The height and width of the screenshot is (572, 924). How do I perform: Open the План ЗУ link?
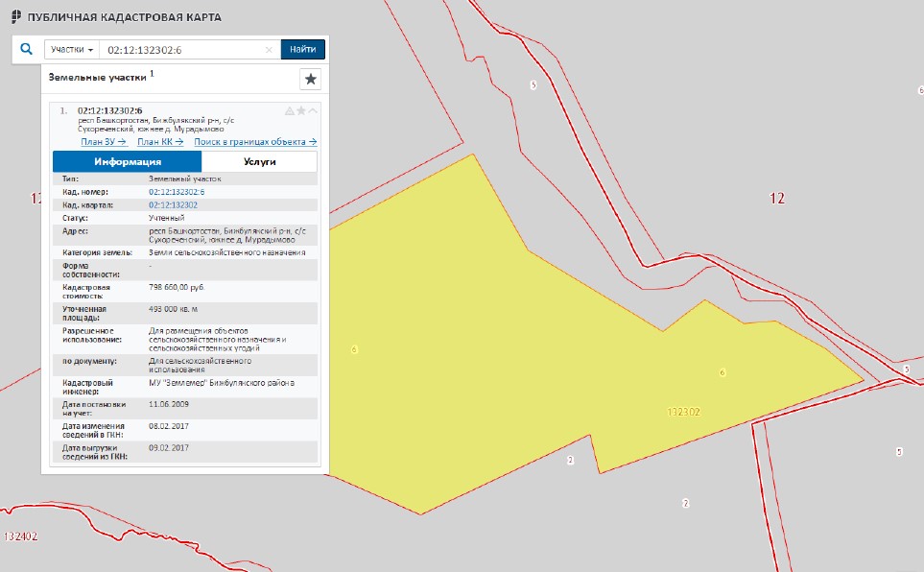point(104,142)
